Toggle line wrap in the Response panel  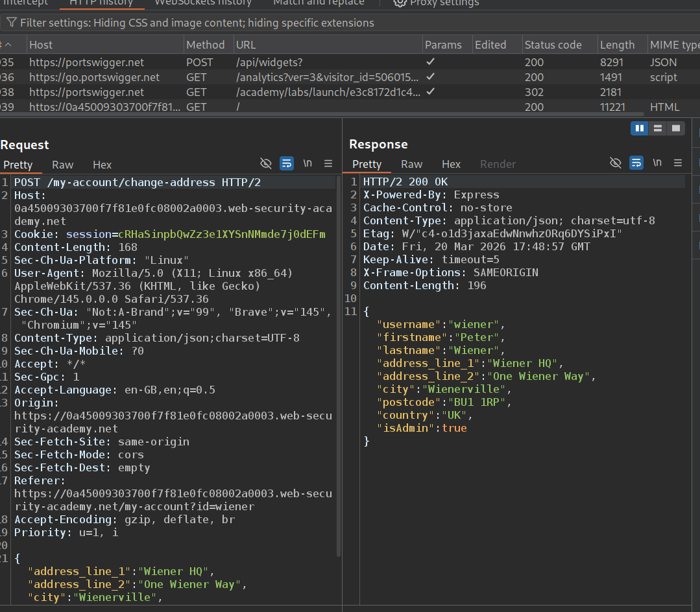click(x=636, y=163)
